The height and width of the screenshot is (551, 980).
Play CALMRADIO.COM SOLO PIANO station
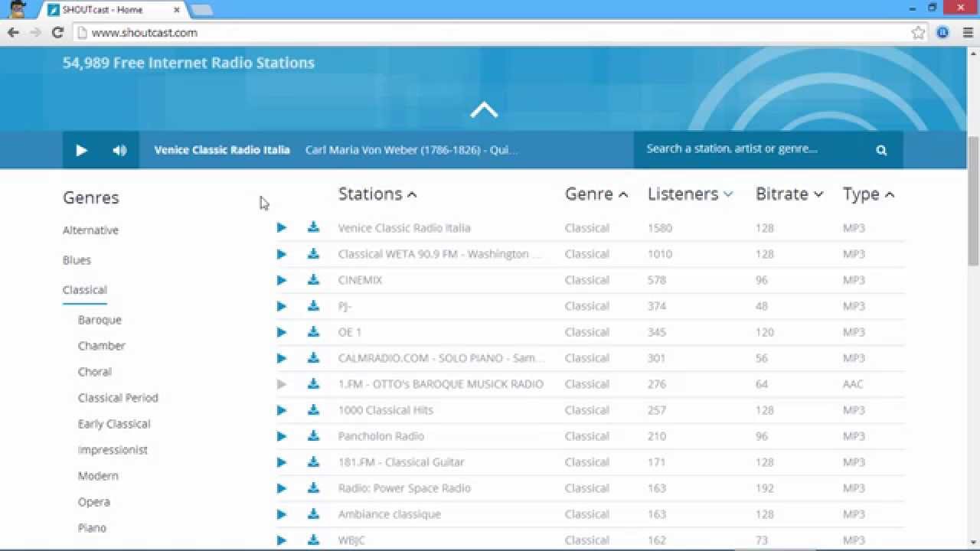tap(282, 358)
